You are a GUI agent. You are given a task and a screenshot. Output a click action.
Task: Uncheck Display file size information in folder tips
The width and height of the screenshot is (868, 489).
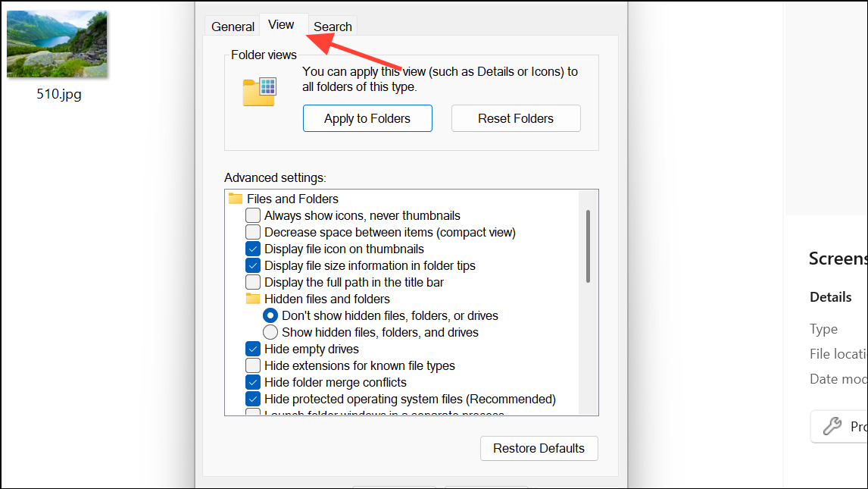pyautogui.click(x=253, y=265)
